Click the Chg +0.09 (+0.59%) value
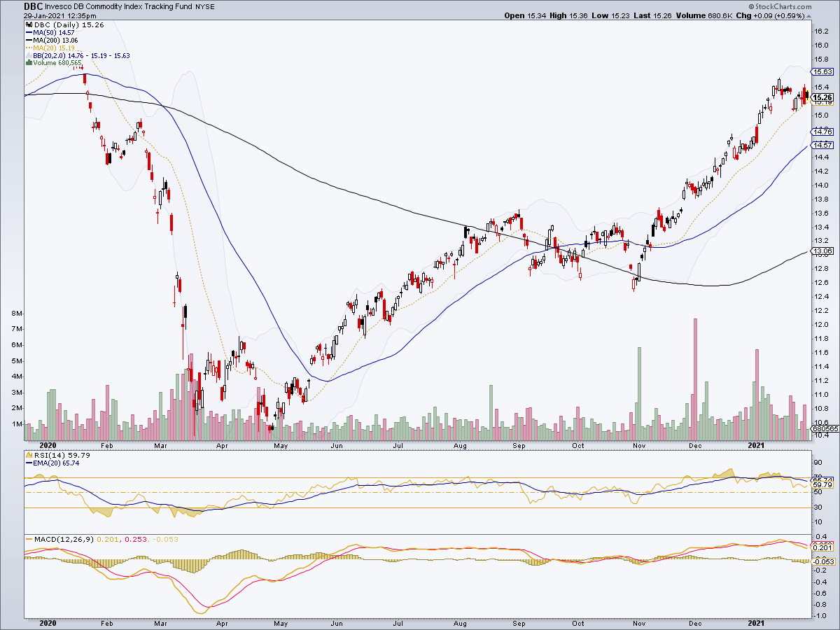The width and height of the screenshot is (840, 630). (x=770, y=15)
